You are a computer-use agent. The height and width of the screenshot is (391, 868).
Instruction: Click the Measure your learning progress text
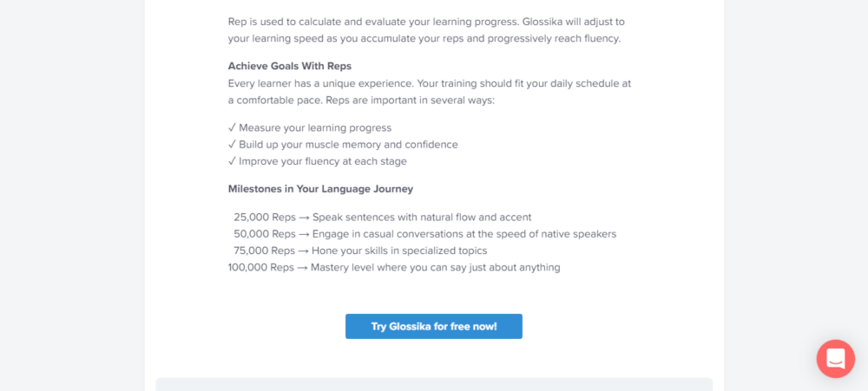pos(315,127)
